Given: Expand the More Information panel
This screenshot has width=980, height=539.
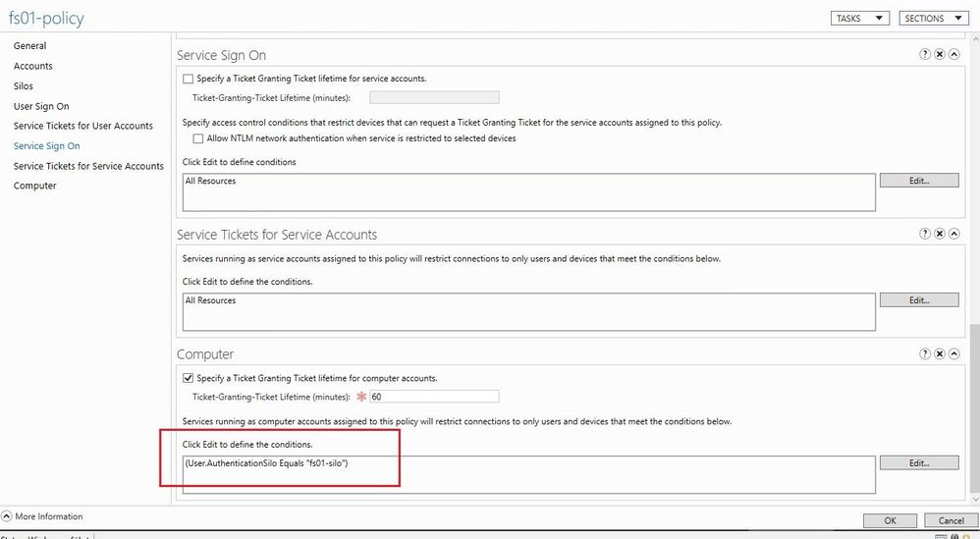Looking at the screenshot, I should coord(7,516).
